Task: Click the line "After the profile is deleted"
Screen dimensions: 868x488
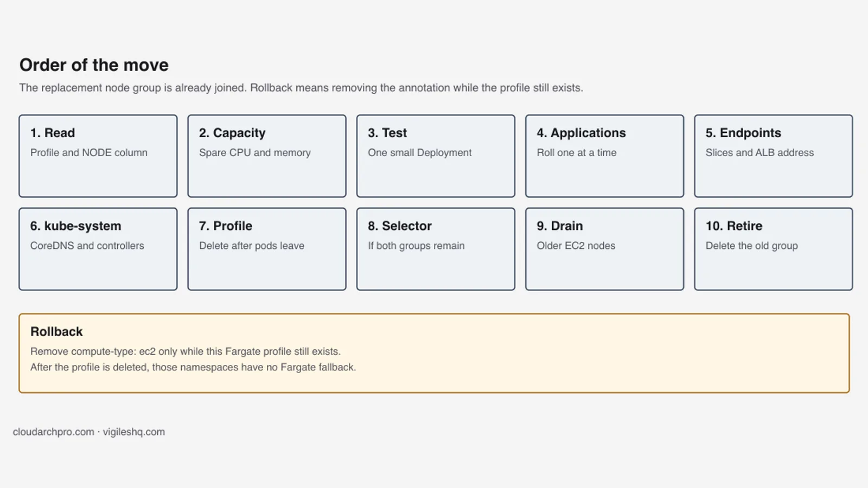Action: coord(193,367)
